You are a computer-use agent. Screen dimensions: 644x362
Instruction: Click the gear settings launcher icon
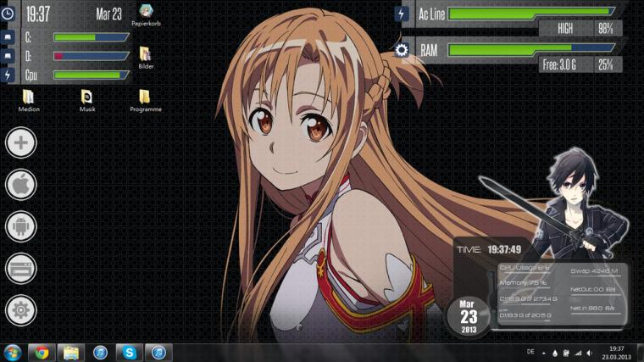pos(21,310)
